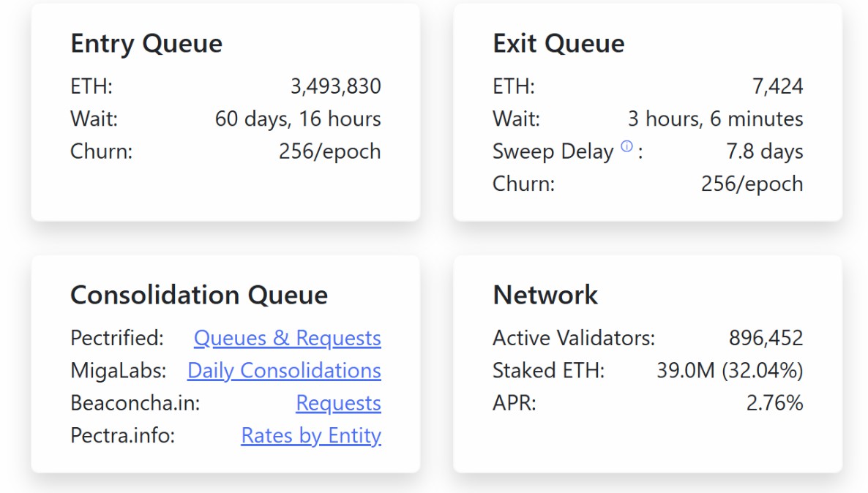The image size is (868, 493).
Task: Open the Daily Consolidations link
Action: coord(284,370)
